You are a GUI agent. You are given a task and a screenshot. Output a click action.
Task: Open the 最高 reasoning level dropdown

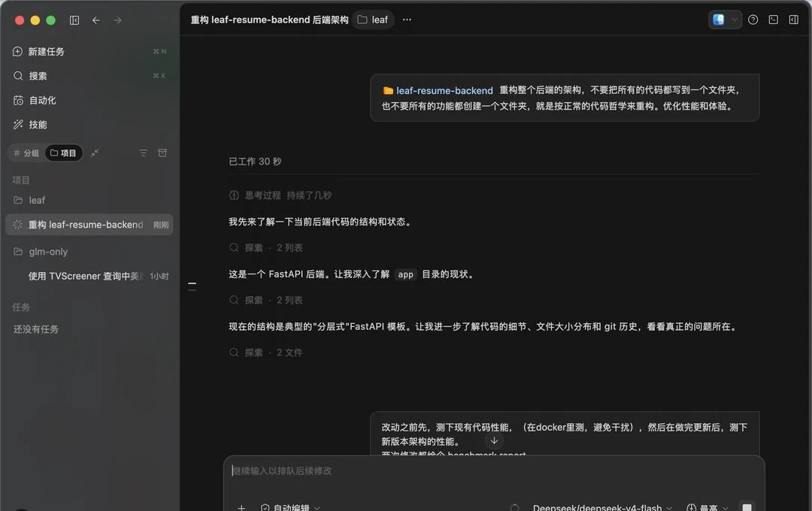tap(707, 507)
